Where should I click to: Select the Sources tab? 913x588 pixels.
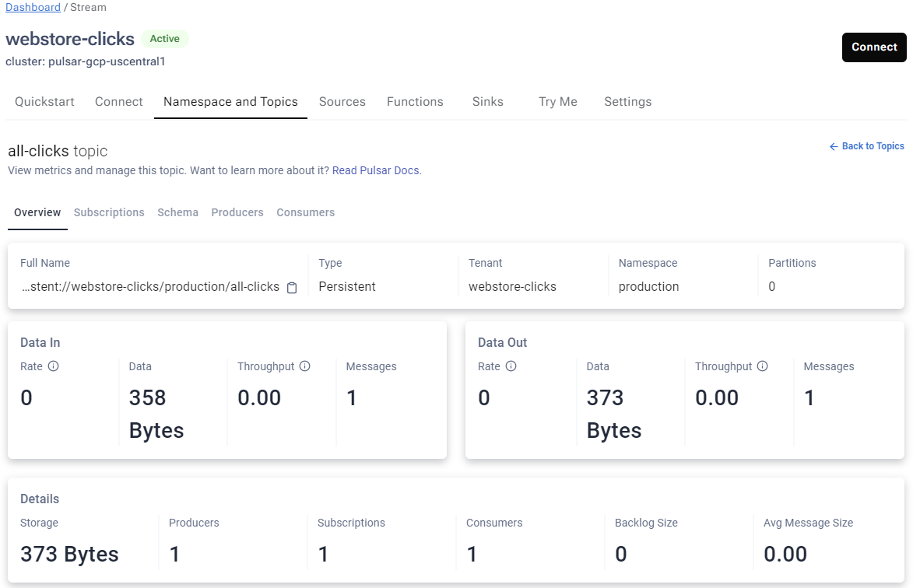click(342, 102)
